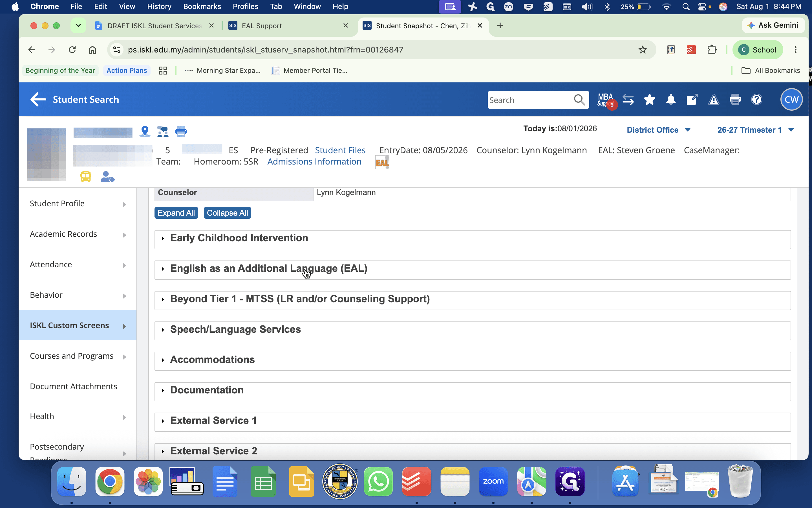Screen dimensions: 812x508
Task: Open the CW user avatar menu
Action: 791,99
